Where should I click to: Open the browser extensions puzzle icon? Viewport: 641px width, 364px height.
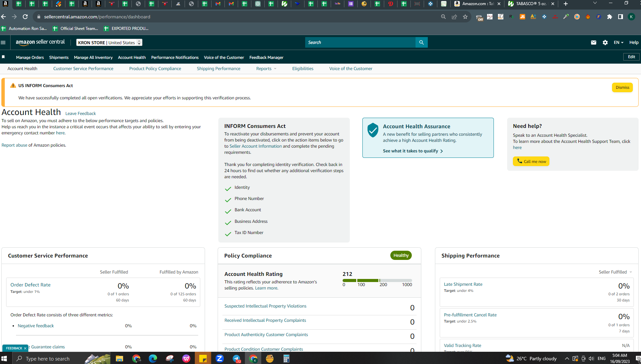point(609,17)
